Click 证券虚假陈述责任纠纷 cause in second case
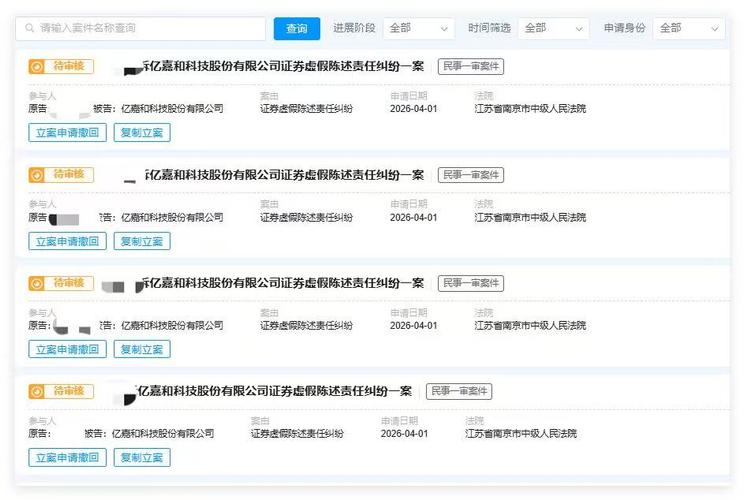744x500 pixels. (307, 217)
